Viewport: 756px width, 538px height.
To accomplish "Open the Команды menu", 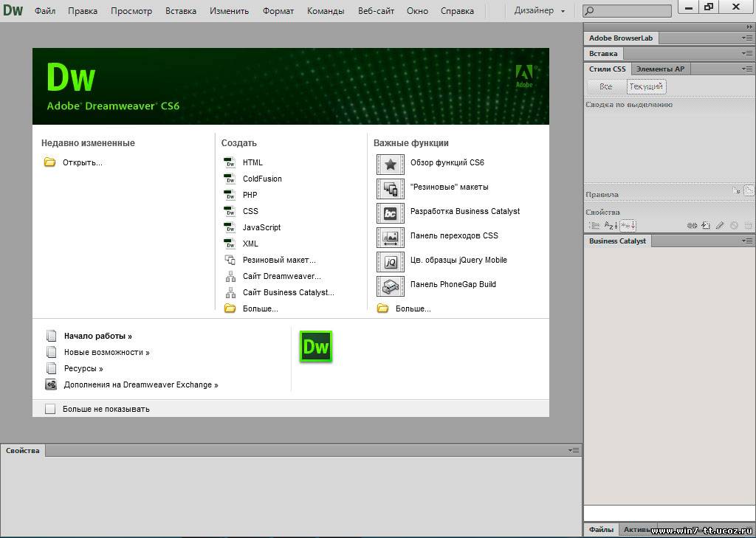I will [x=326, y=10].
